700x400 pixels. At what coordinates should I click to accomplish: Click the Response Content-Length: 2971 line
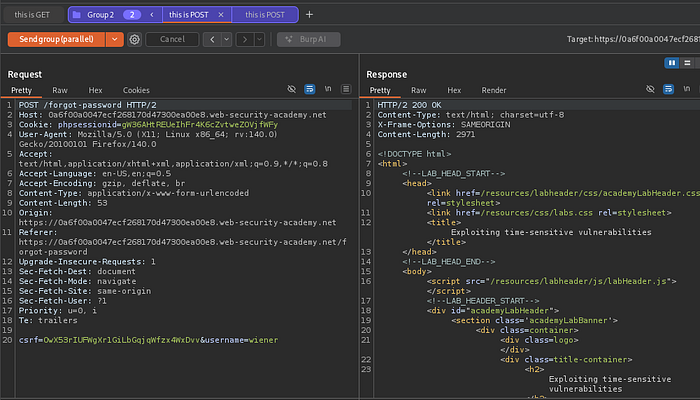click(426, 134)
